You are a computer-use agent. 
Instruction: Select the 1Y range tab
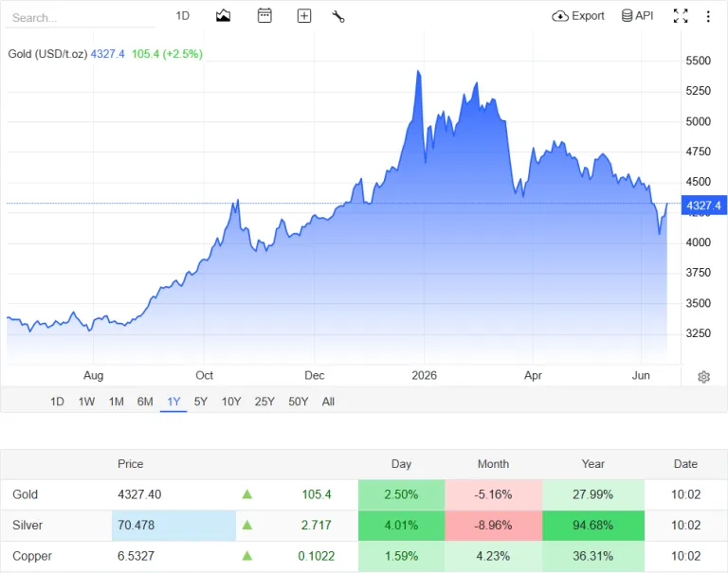tap(173, 402)
